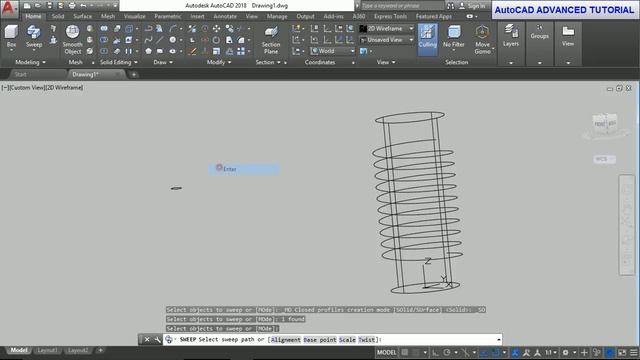Switch to the Parametric ribbon tab
Image resolution: width=640 pixels, height=360 pixels.
tap(168, 16)
